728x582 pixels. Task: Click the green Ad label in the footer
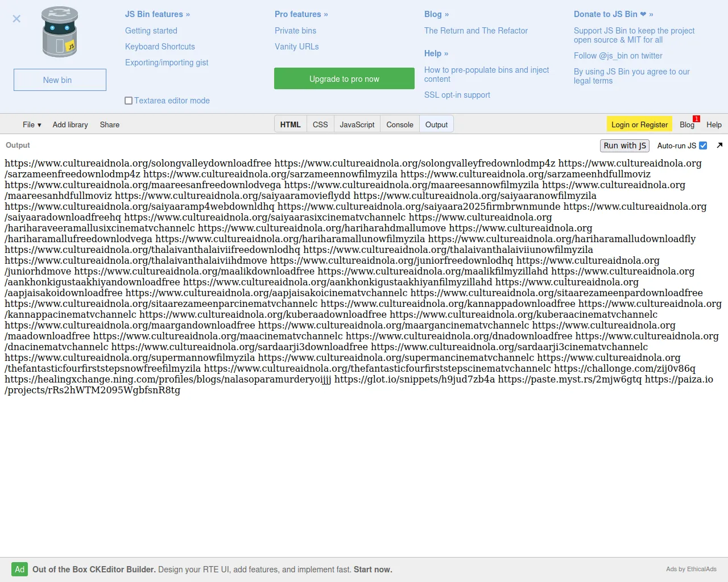(x=19, y=569)
